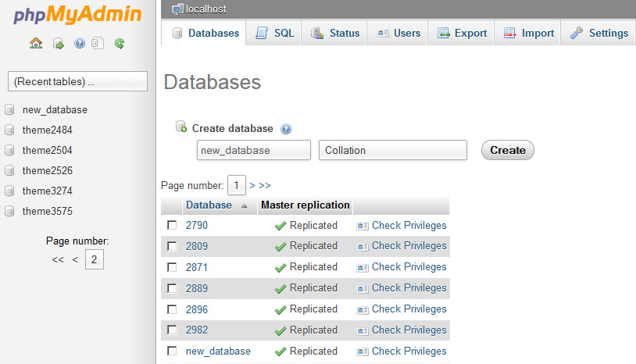The height and width of the screenshot is (364, 636).
Task: Open the Collation dropdown
Action: pos(392,150)
